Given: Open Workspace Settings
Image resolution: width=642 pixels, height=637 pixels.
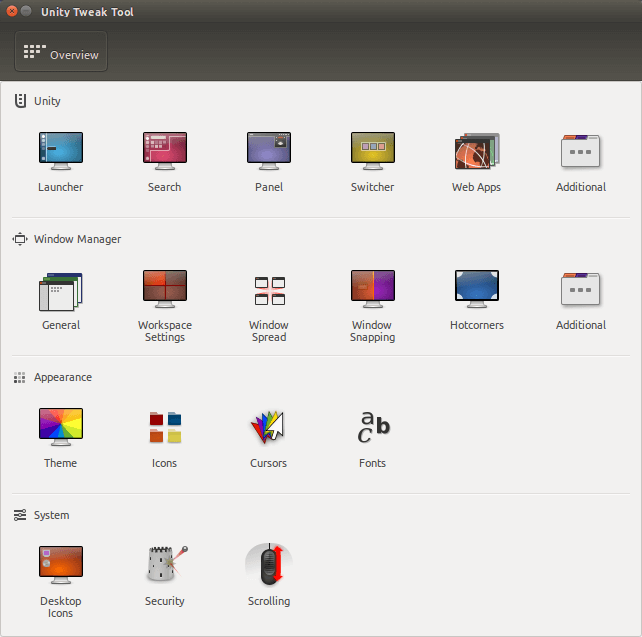Looking at the screenshot, I should coord(165,289).
